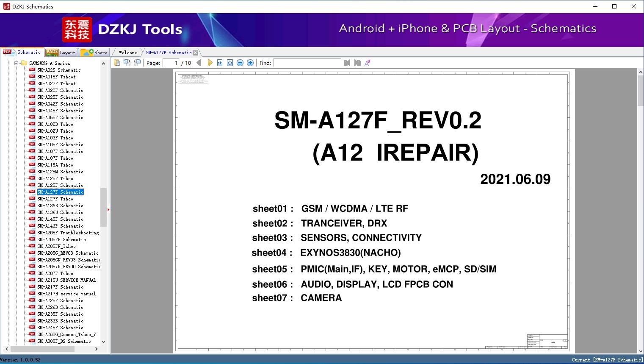Click the fit width icon
Viewport: 644px width, 364px height.
pos(220,63)
